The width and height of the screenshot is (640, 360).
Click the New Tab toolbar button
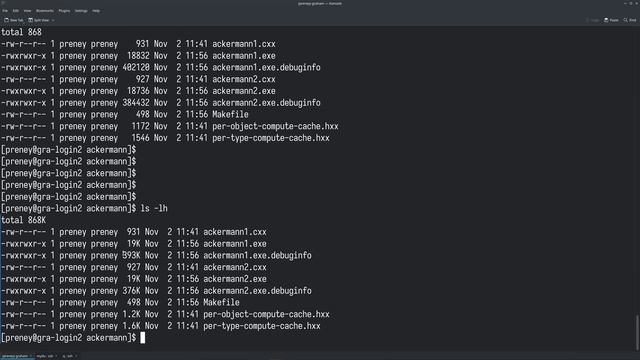pyautogui.click(x=13, y=20)
